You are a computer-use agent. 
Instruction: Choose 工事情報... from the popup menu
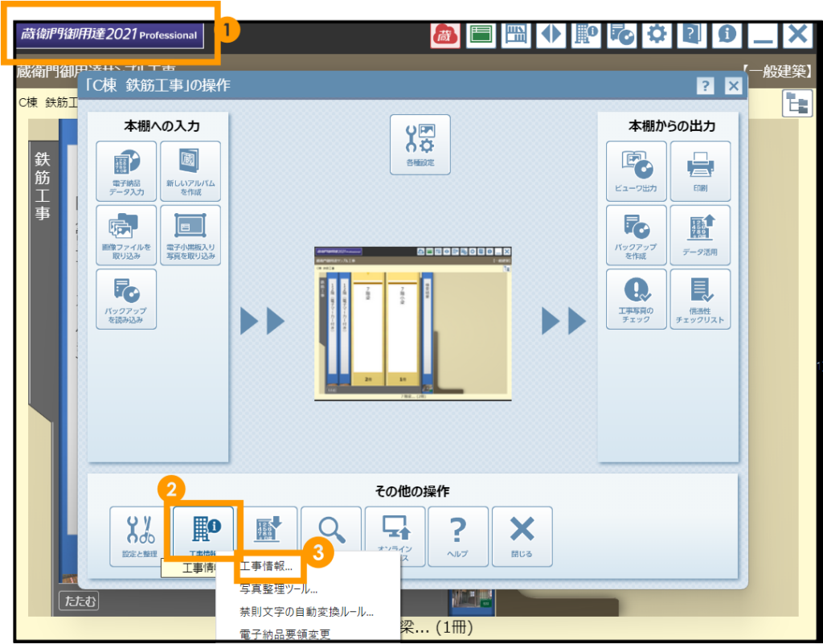point(267,567)
